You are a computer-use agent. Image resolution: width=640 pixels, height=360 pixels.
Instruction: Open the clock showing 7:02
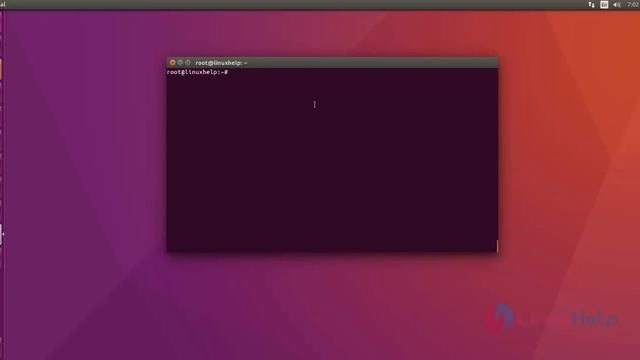pos(633,4)
